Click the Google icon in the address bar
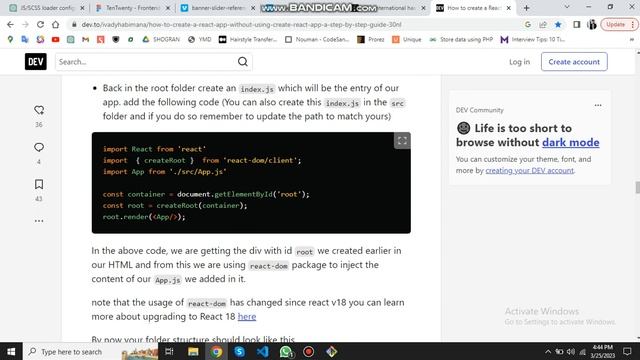Screen dimensions: 640x360 (x=527, y=24)
